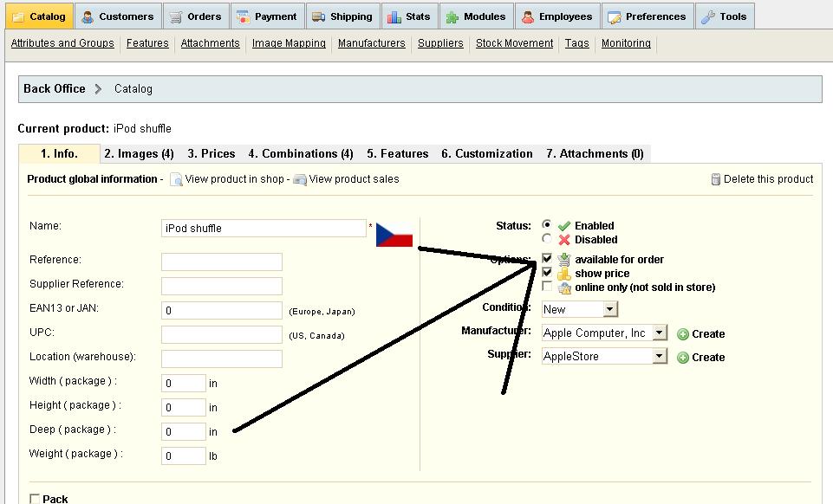Click the Customers person icon

(88, 17)
